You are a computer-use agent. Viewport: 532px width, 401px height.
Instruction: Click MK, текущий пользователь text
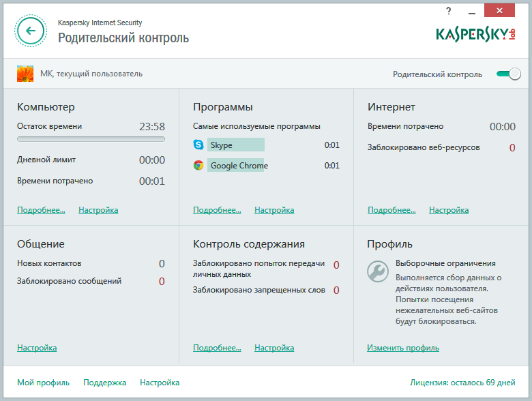[x=91, y=74]
